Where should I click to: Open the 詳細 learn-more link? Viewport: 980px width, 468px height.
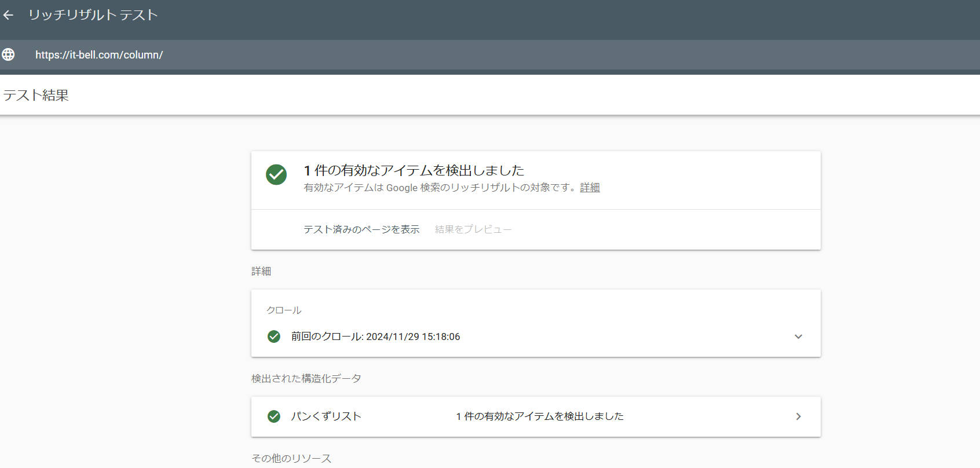(x=590, y=188)
